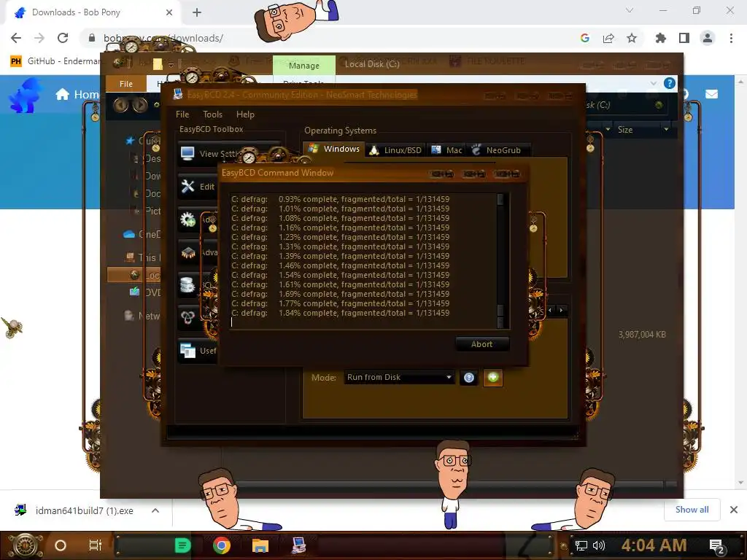This screenshot has width=747, height=560.
Task: Open Chrome from the taskbar
Action: click(222, 545)
